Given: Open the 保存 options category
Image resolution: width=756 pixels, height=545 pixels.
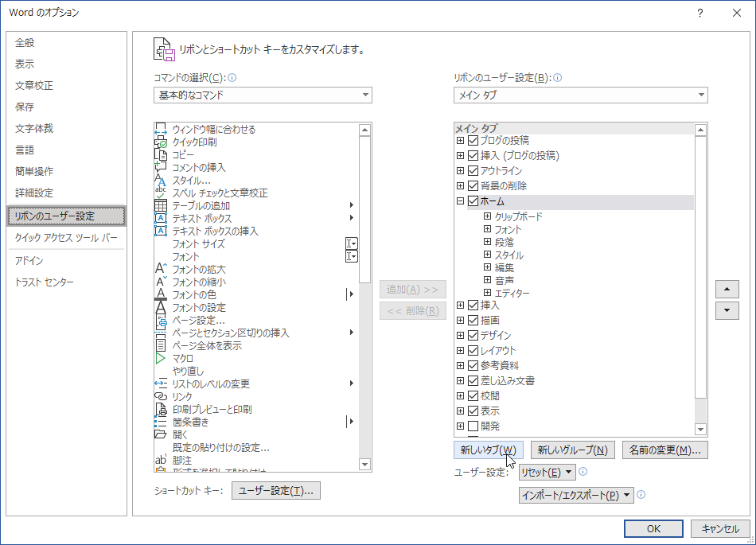Looking at the screenshot, I should [x=25, y=107].
